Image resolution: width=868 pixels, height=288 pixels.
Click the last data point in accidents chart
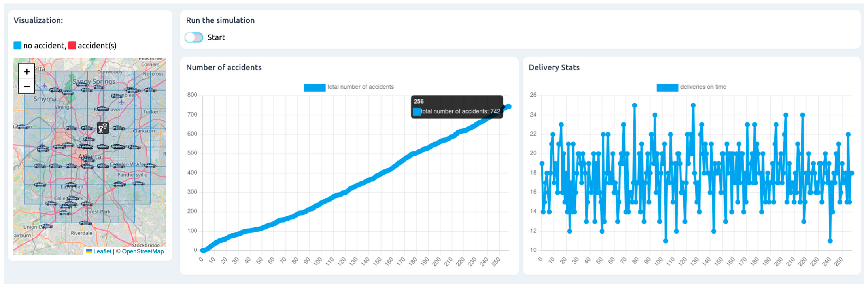tap(509, 107)
